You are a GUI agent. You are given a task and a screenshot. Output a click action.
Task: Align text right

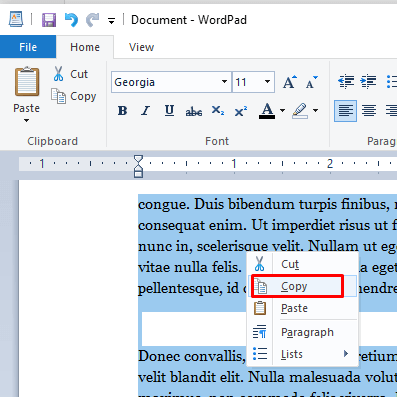pyautogui.click(x=391, y=111)
